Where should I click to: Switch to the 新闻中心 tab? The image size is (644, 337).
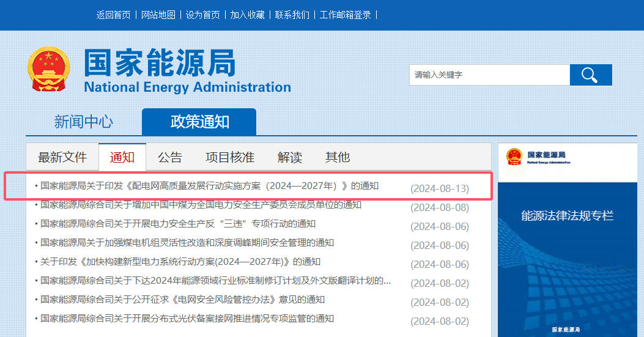(84, 122)
